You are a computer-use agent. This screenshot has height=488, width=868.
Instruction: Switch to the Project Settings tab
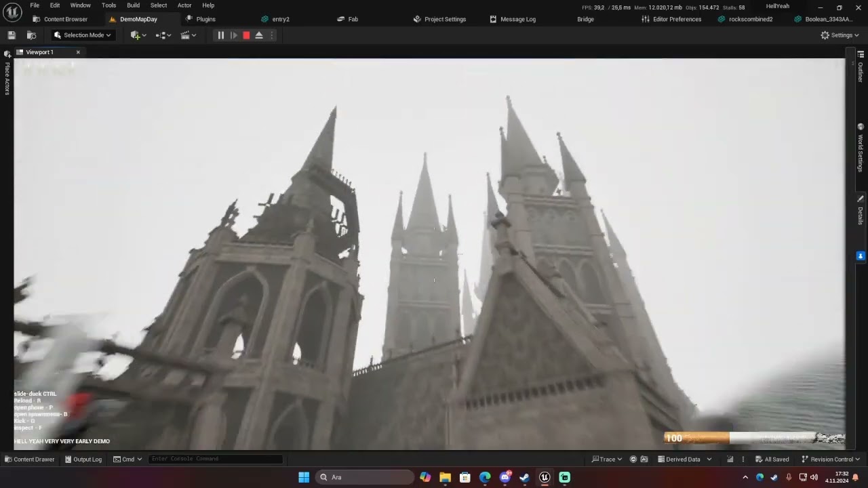439,19
